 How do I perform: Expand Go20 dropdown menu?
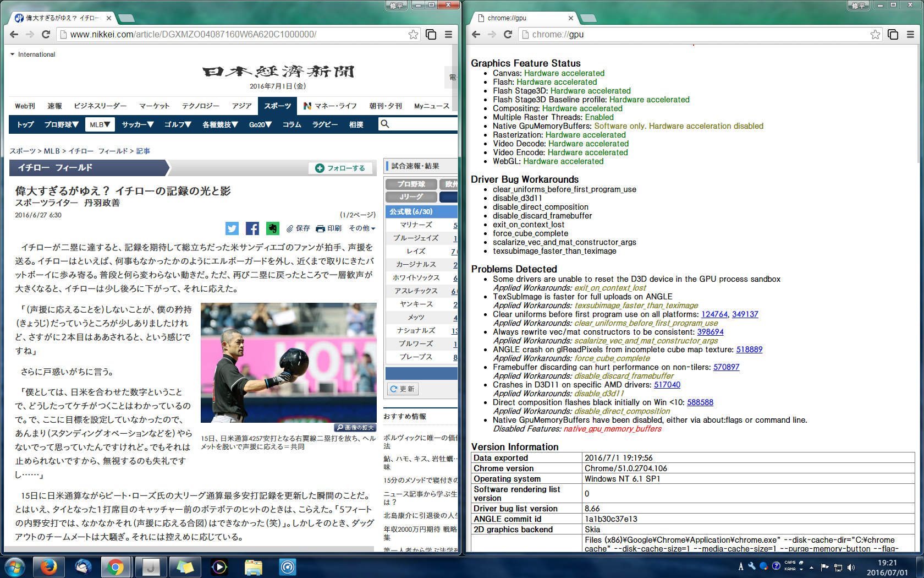point(260,124)
